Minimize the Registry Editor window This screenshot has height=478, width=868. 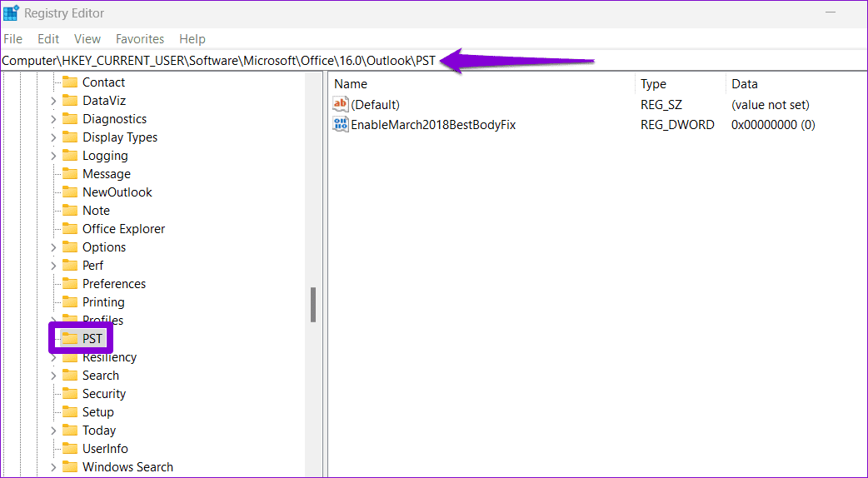pos(831,12)
